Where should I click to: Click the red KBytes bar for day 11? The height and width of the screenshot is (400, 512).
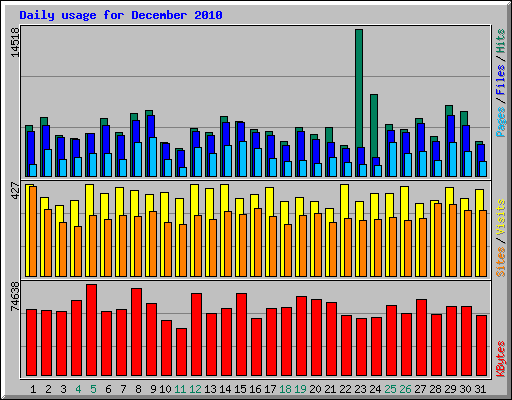[182, 352]
